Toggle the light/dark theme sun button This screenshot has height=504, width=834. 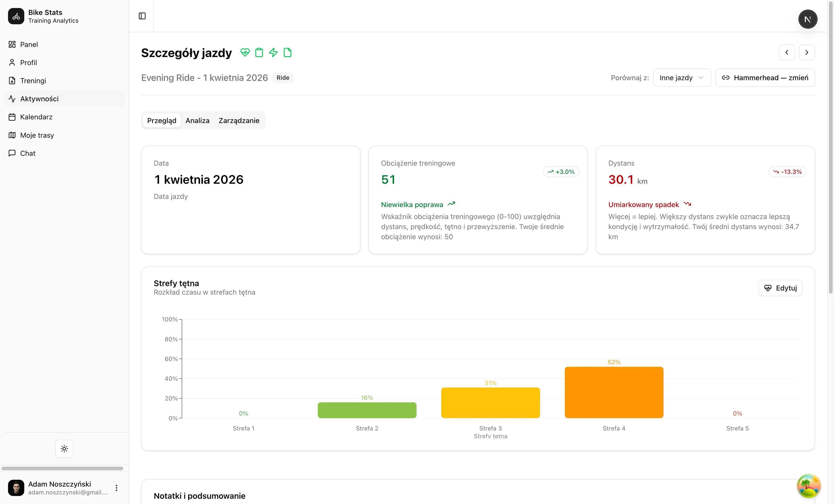[x=64, y=449]
